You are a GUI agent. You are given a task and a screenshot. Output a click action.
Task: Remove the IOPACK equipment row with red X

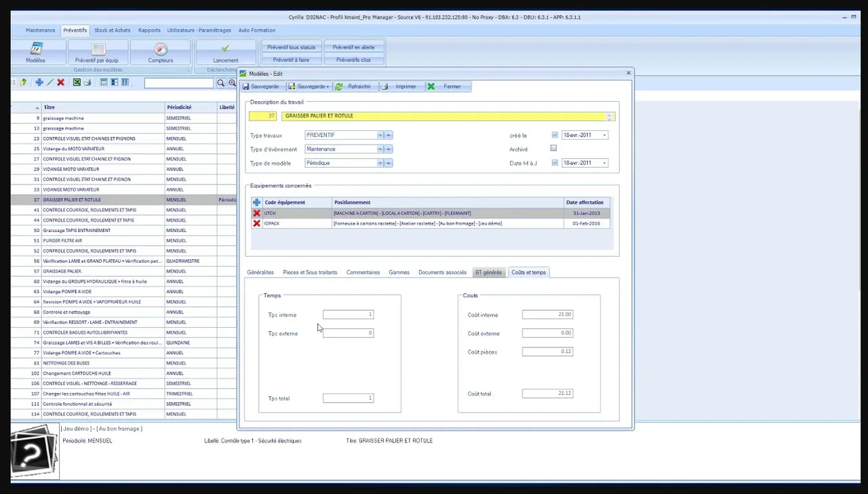point(256,223)
